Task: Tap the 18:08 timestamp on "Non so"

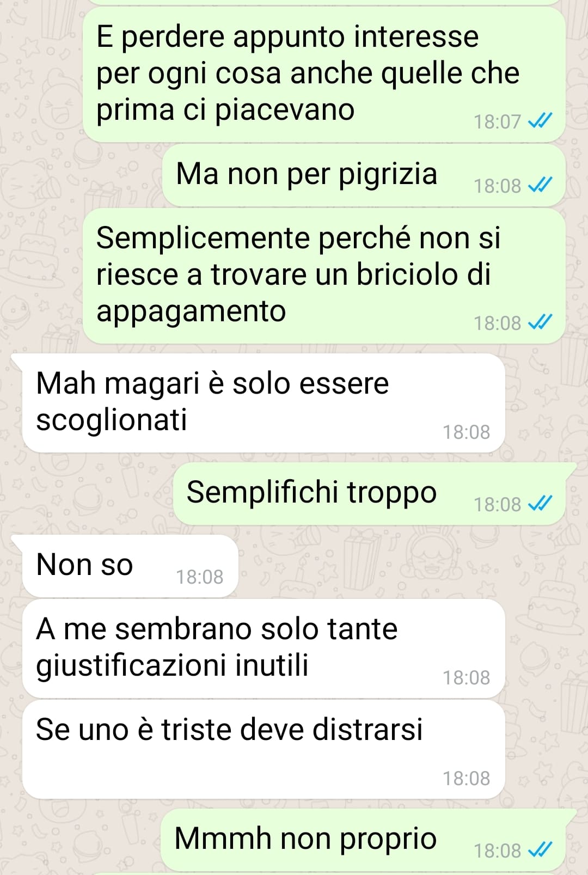Action: coord(200,577)
